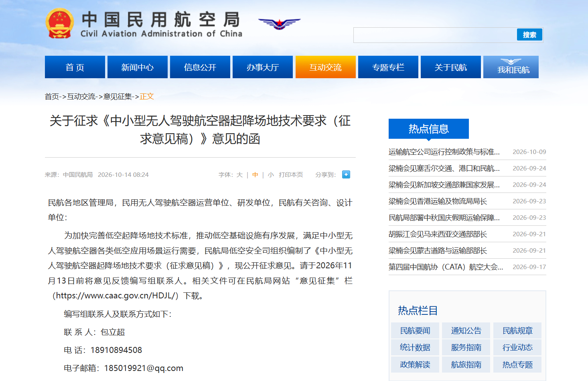Set font size to 小
The width and height of the screenshot is (588, 381).
[271, 175]
